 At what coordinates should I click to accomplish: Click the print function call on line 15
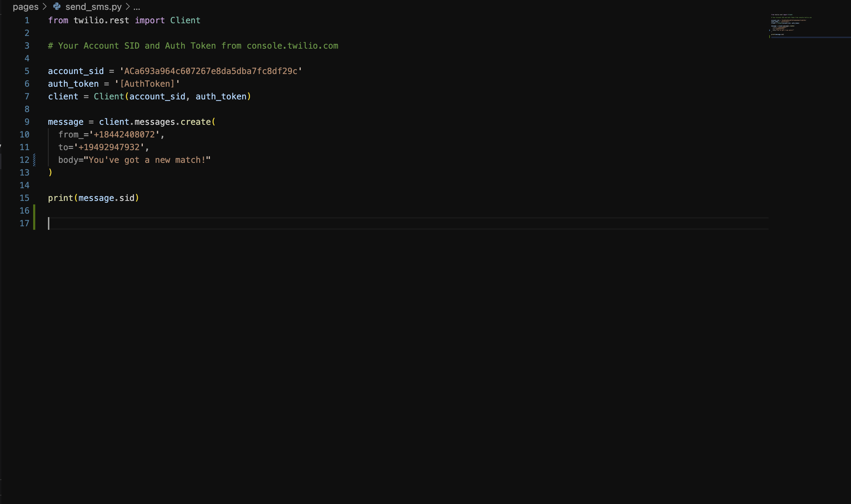click(60, 198)
